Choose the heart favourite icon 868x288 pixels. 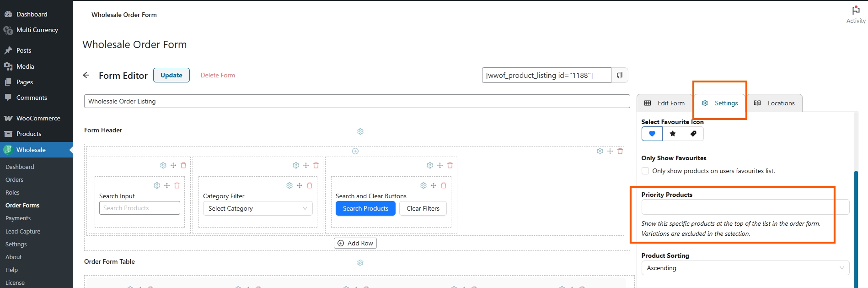point(652,134)
